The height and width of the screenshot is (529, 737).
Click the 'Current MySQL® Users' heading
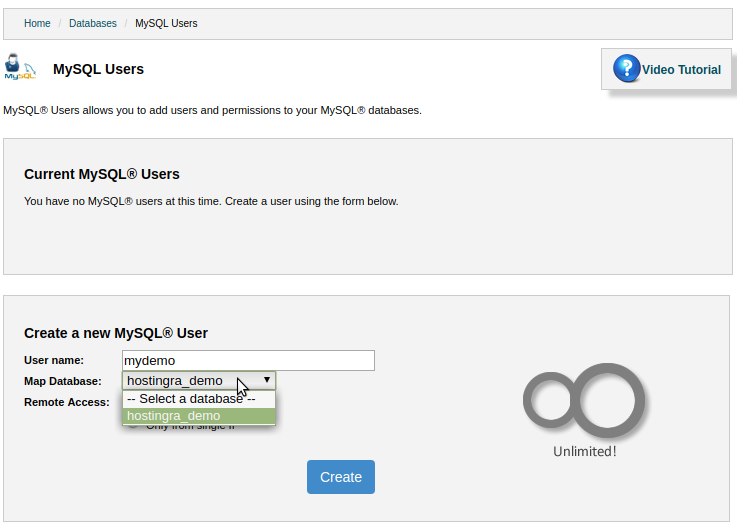(102, 174)
